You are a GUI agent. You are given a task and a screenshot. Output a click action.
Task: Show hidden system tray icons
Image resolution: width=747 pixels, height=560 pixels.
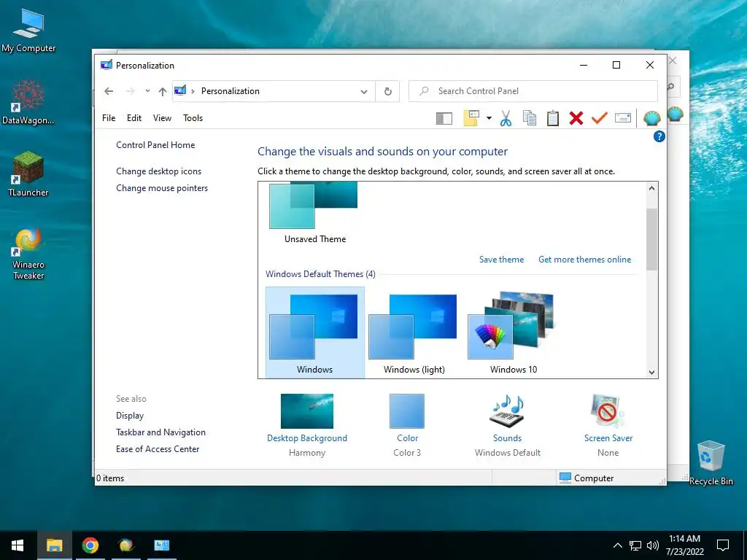617,545
